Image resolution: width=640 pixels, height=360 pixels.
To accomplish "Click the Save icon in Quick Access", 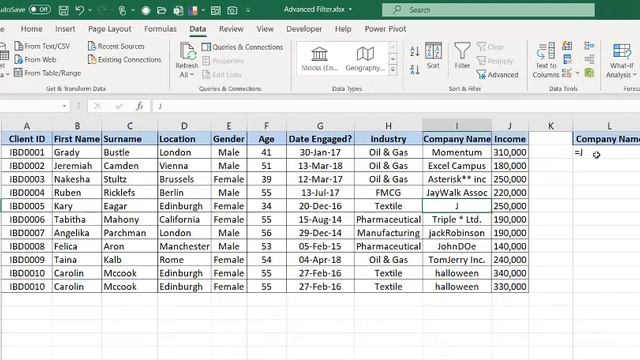I will point(64,10).
